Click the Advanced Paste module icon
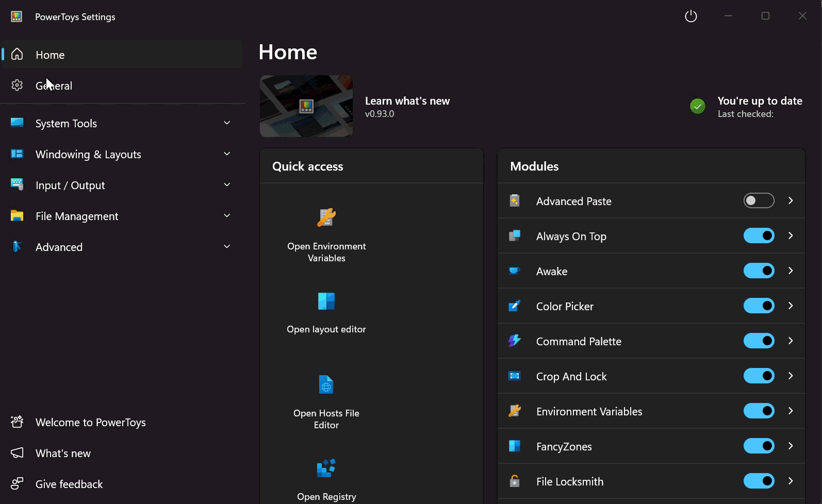 click(515, 201)
